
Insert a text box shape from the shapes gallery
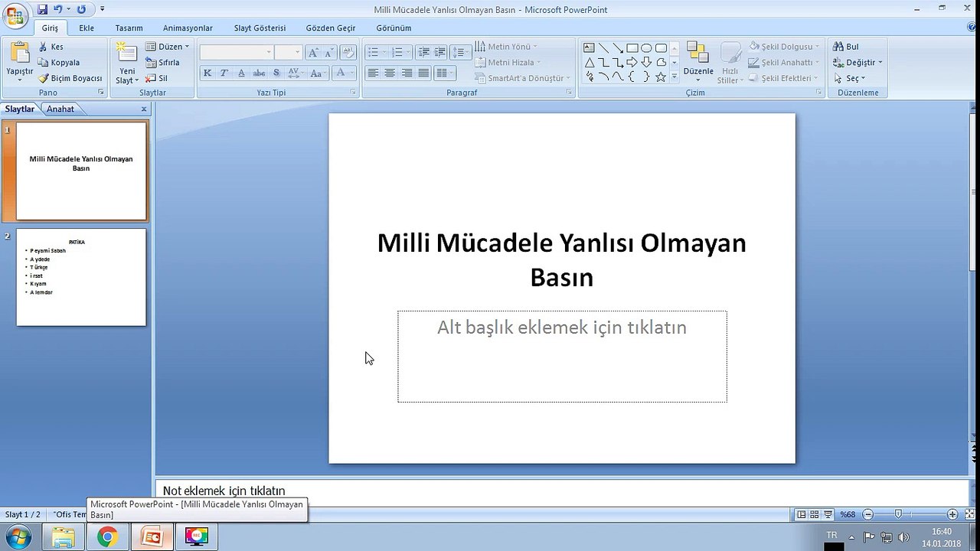pyautogui.click(x=589, y=47)
